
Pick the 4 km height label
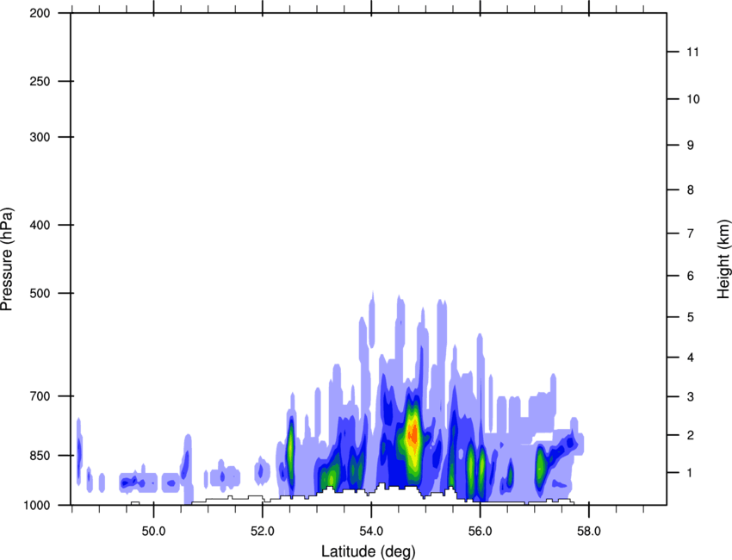691,358
